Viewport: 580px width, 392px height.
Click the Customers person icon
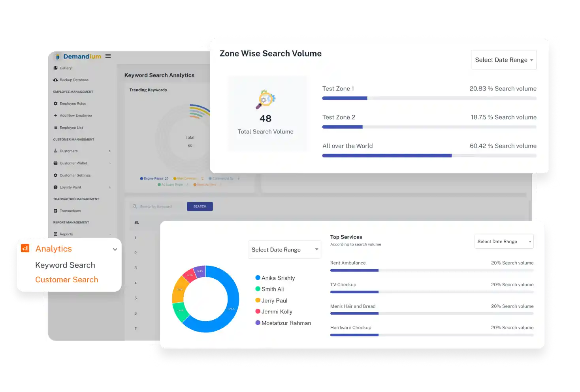[56, 151]
